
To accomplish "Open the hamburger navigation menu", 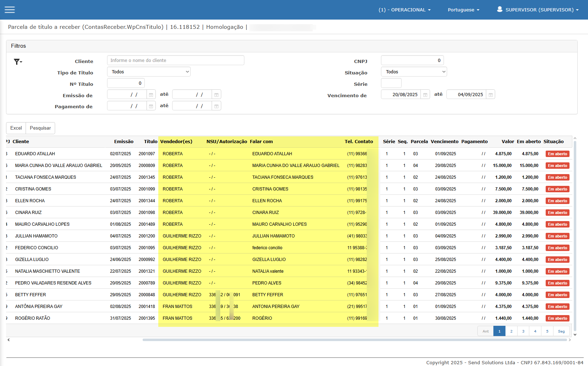I will pyautogui.click(x=10, y=10).
